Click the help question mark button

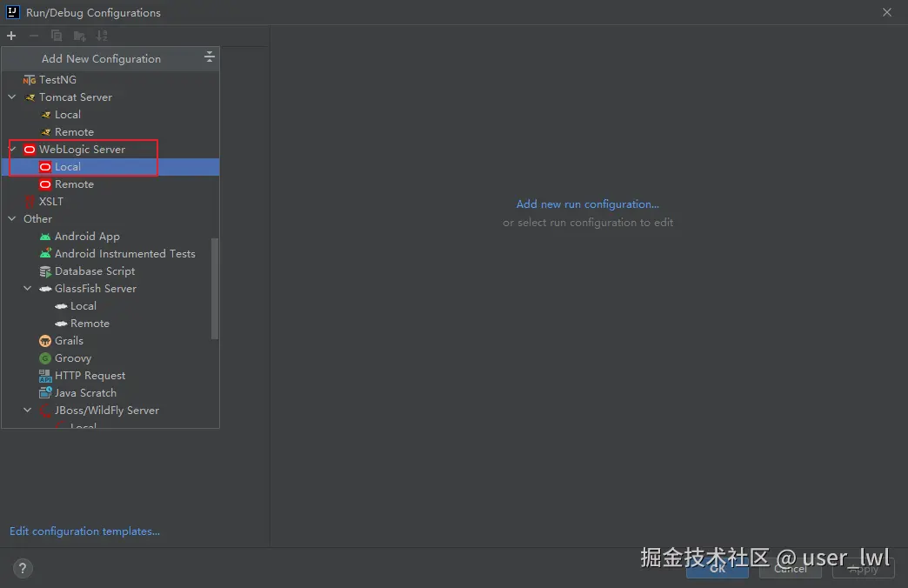23,568
